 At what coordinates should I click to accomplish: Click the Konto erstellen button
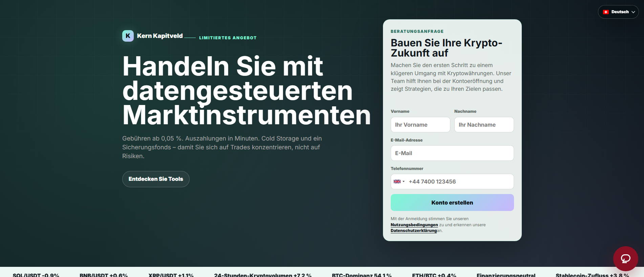point(452,203)
